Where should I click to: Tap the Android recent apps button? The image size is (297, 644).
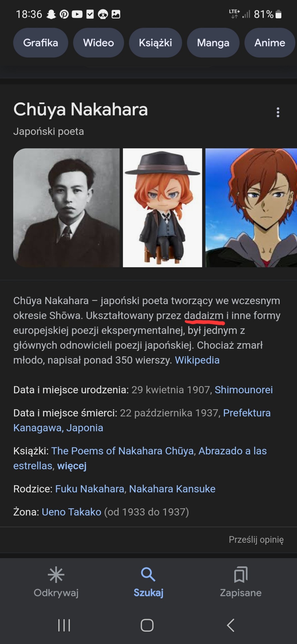coord(64,625)
